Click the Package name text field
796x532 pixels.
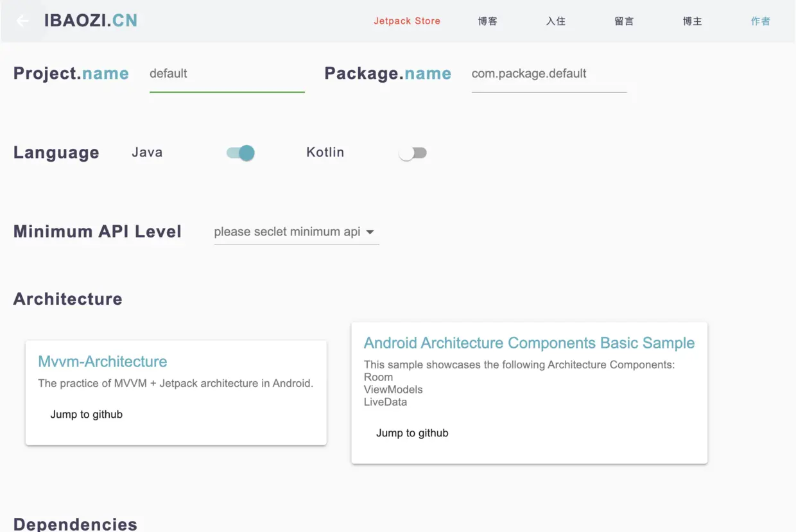549,74
